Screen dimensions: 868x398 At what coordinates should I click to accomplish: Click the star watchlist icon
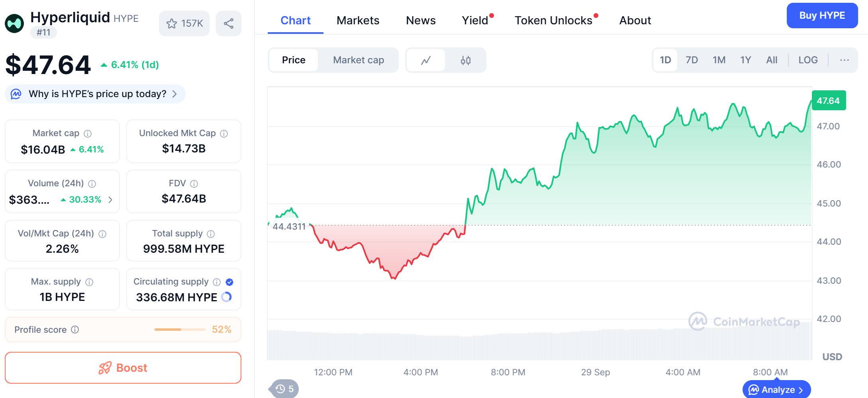pyautogui.click(x=172, y=24)
